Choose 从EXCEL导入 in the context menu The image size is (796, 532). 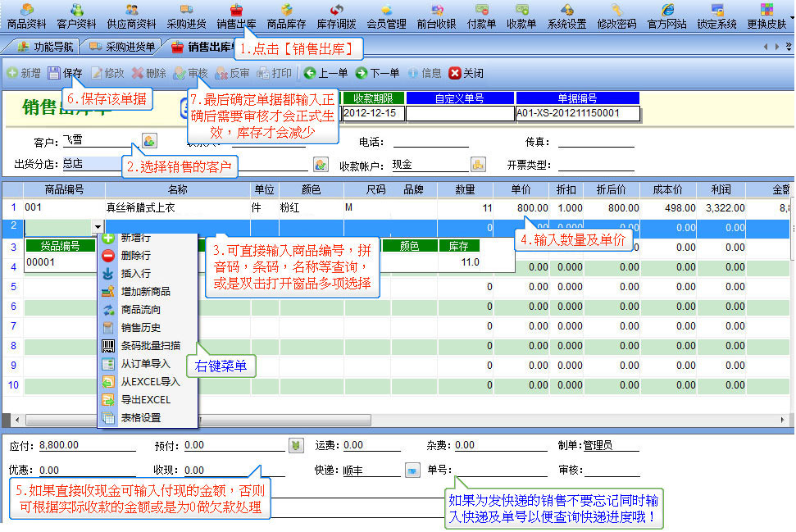149,381
